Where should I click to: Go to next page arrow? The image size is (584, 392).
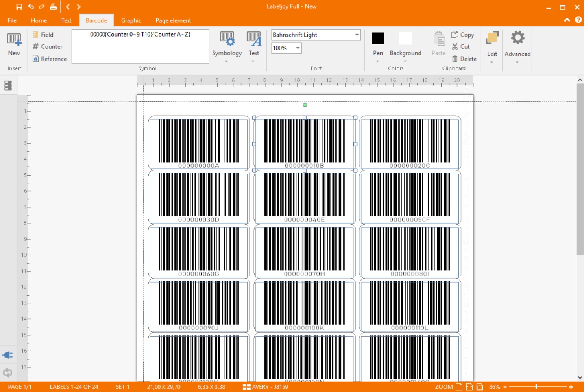coord(79,7)
